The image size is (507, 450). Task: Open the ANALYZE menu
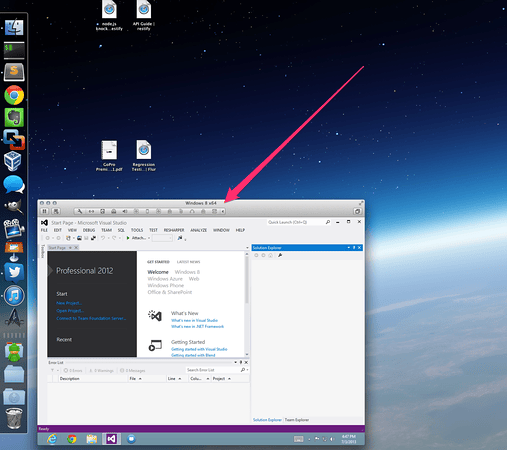coord(198,230)
